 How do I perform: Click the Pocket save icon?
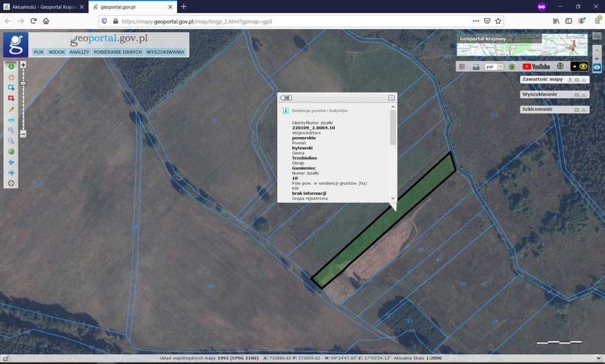click(x=487, y=21)
